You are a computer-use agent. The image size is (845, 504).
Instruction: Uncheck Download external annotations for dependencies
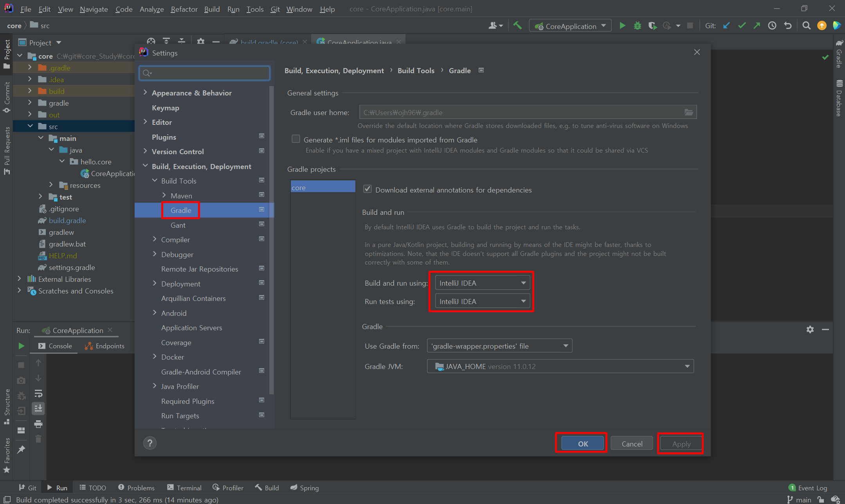[x=368, y=189]
